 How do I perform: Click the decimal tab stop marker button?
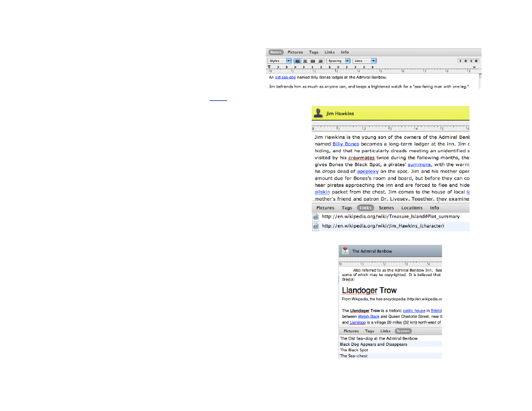tap(476, 61)
